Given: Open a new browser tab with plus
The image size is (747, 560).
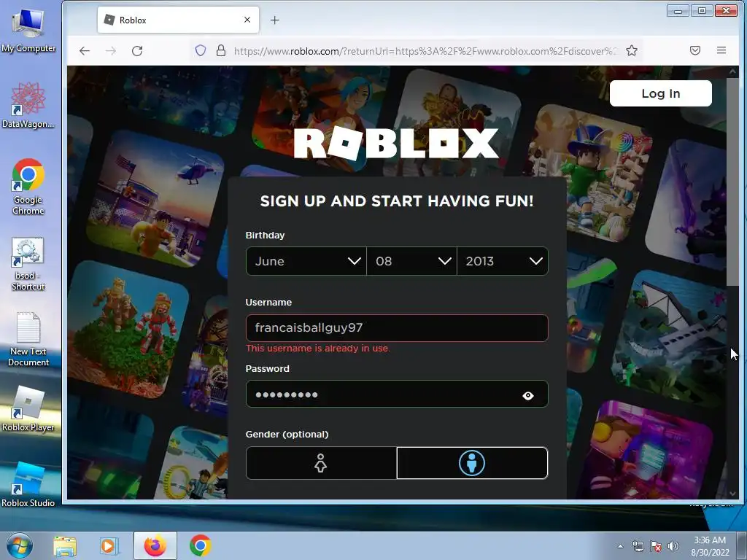Looking at the screenshot, I should tap(274, 20).
